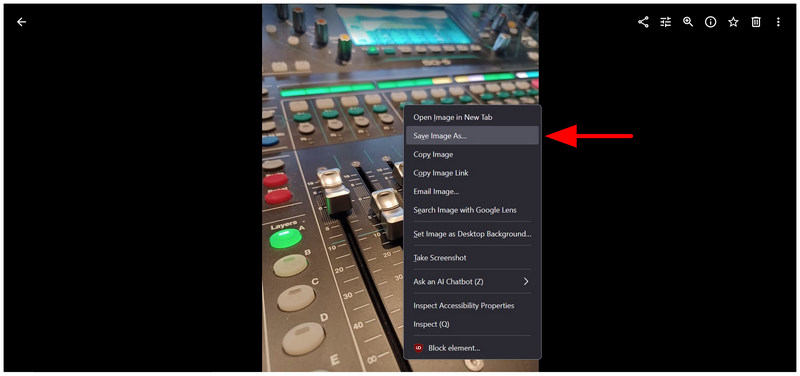Click the Share icon in top toolbar

pyautogui.click(x=643, y=22)
